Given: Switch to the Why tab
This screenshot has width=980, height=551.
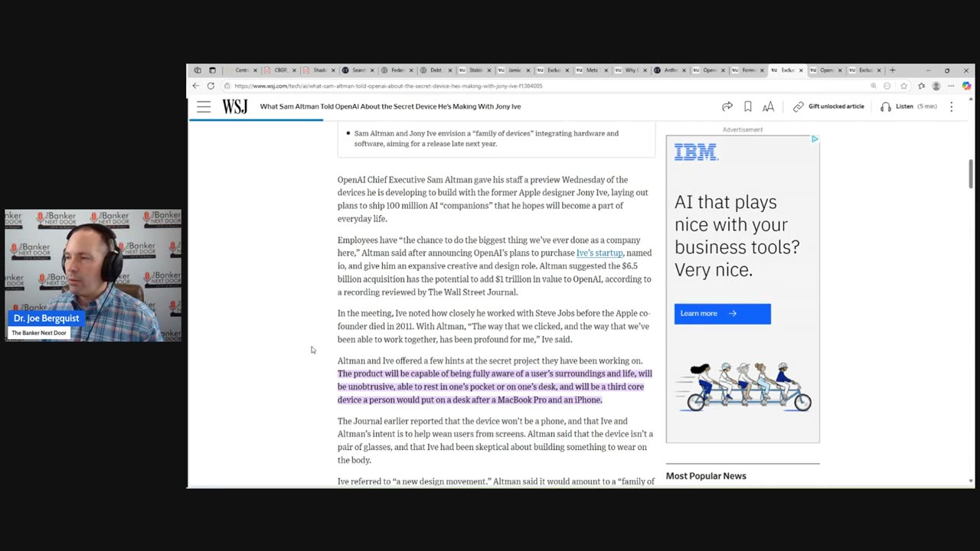Looking at the screenshot, I should click(631, 70).
